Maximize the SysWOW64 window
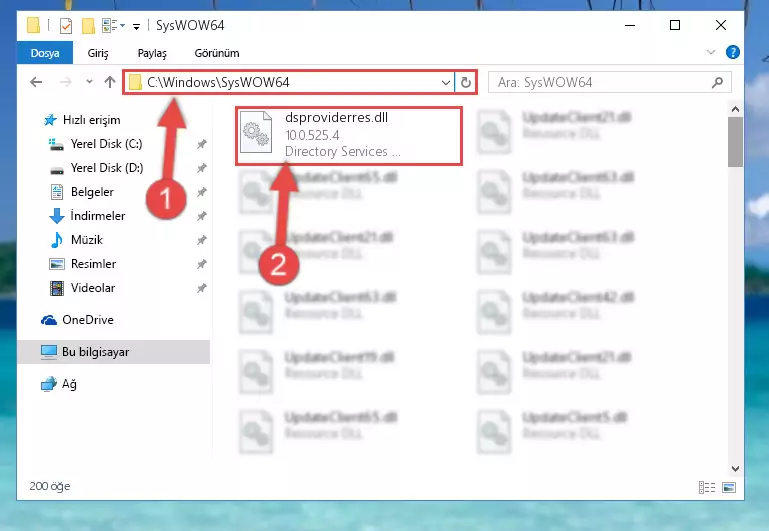Viewport: 769px width, 531px height. (675, 25)
